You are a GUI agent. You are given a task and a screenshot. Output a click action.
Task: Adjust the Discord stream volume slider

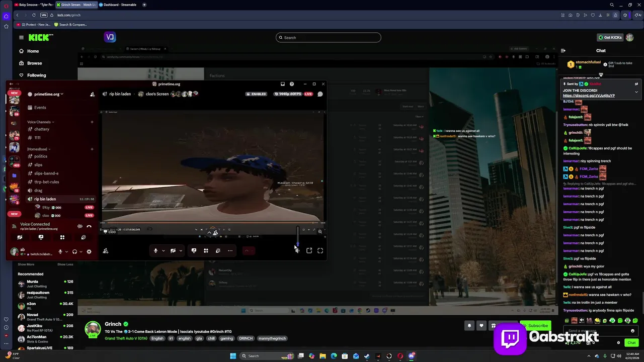coord(297,237)
